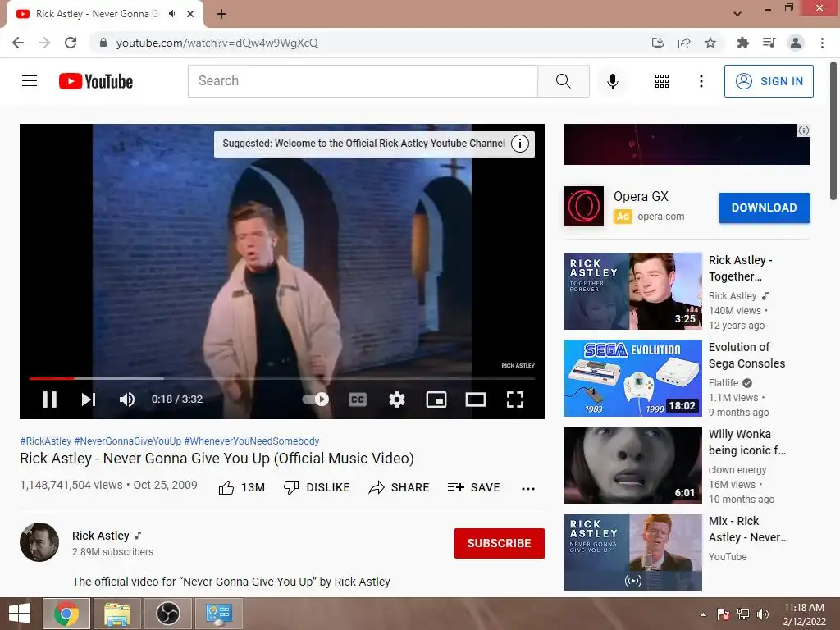Toggle closed captions CC button
840x630 pixels.
click(358, 399)
